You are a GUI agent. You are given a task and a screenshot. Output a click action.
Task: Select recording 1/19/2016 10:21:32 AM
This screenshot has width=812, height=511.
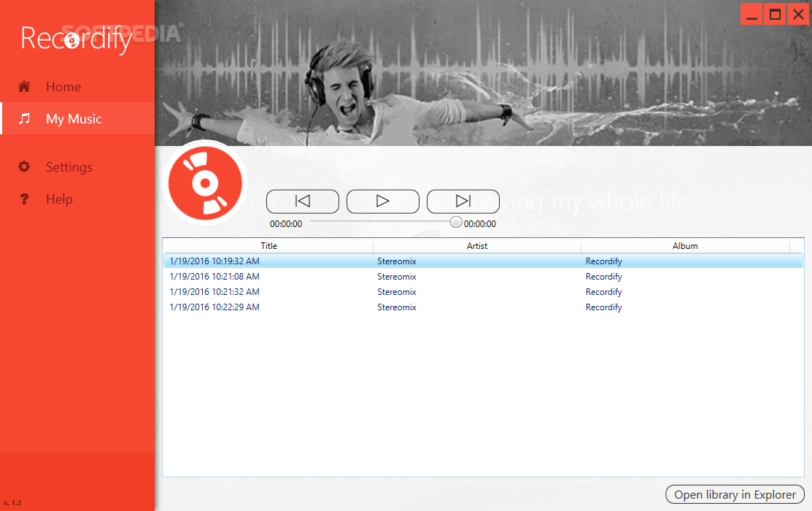pos(483,292)
